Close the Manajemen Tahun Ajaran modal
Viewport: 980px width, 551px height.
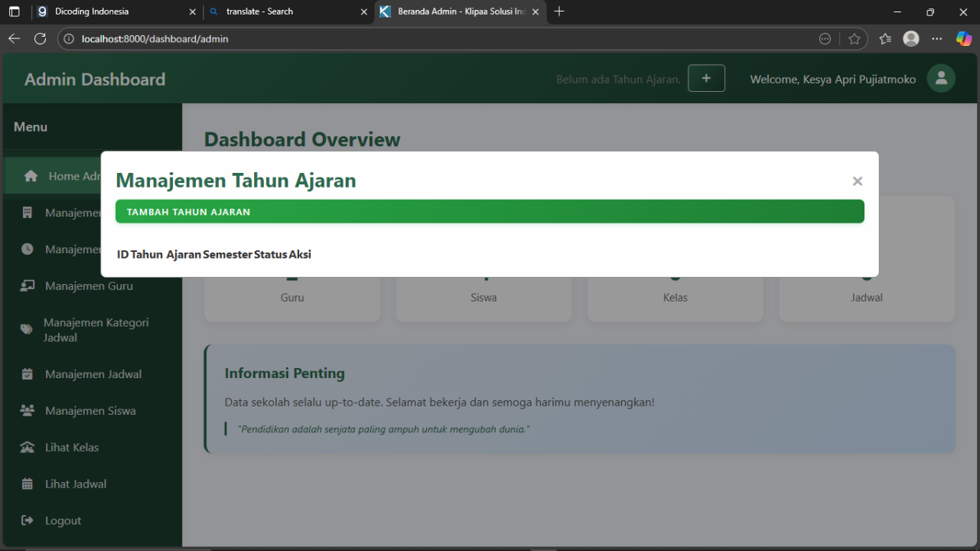click(x=857, y=181)
